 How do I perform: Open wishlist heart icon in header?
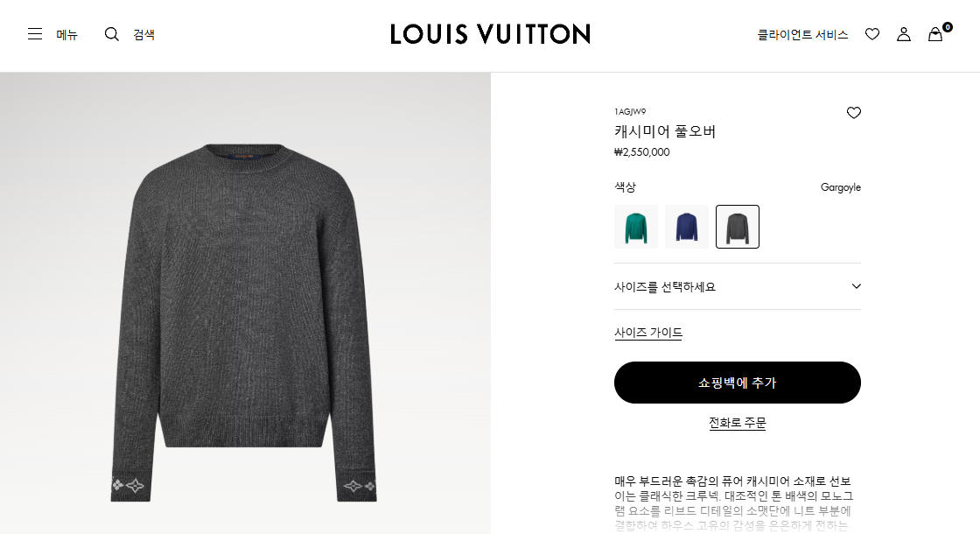tap(872, 34)
